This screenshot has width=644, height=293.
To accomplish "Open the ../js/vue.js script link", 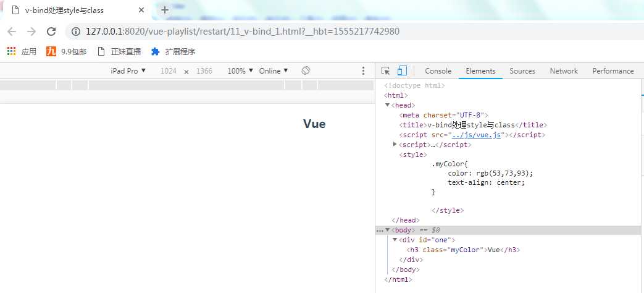I will coord(476,135).
